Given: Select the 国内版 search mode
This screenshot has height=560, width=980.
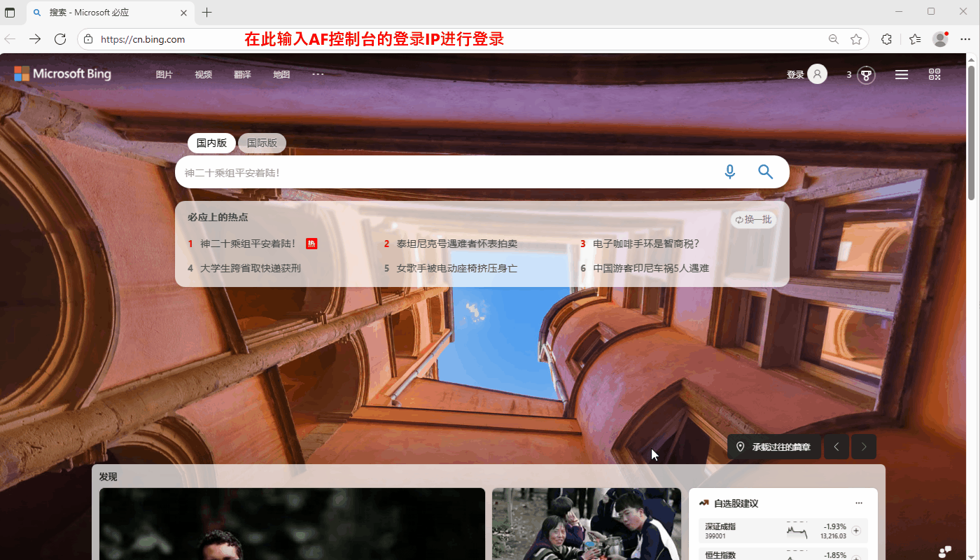Looking at the screenshot, I should tap(211, 143).
